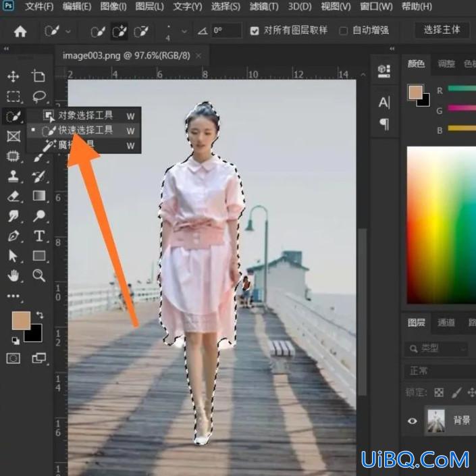This screenshot has width=476, height=476.
Task: Select the Rectangle shape tool
Action: [39, 256]
